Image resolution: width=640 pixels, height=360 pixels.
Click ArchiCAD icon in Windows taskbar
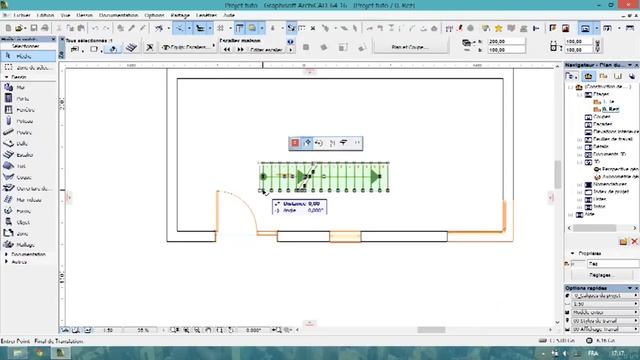pos(60,353)
